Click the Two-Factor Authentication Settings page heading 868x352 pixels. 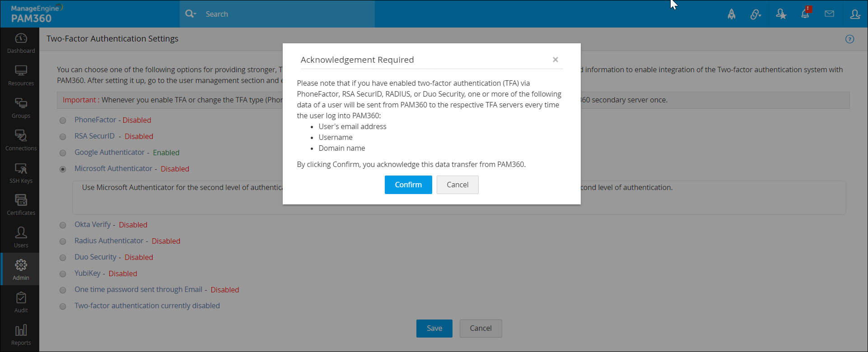tap(112, 39)
